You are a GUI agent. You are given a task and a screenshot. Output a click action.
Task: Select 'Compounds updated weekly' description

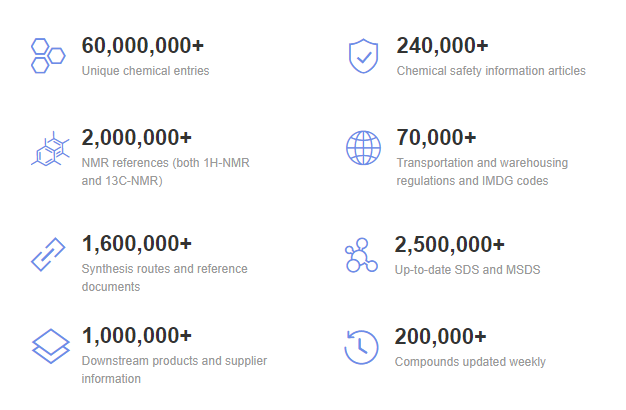click(470, 362)
